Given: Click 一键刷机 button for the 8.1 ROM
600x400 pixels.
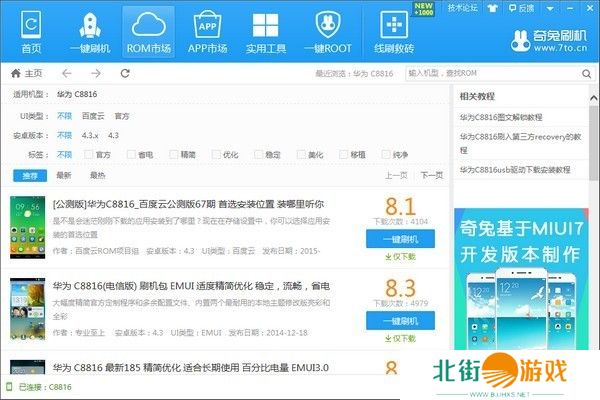Looking at the screenshot, I should point(400,237).
